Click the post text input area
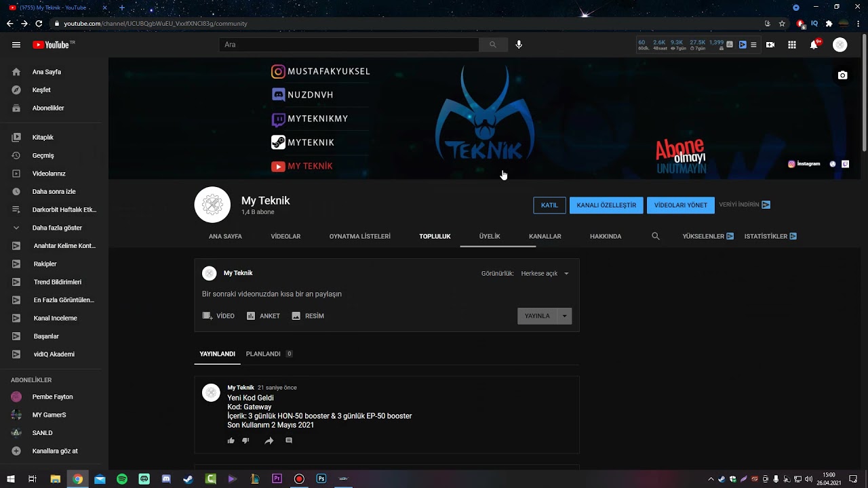This screenshot has height=488, width=868. point(387,294)
